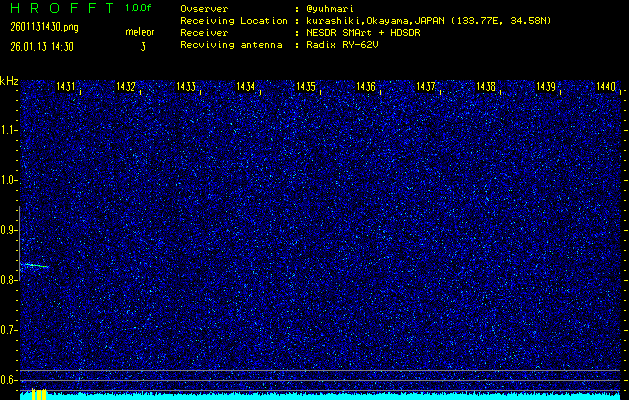Image resolution: width=629 pixels, height=400 pixels.
Task: Select the 1435 time marker
Action: click(x=306, y=87)
